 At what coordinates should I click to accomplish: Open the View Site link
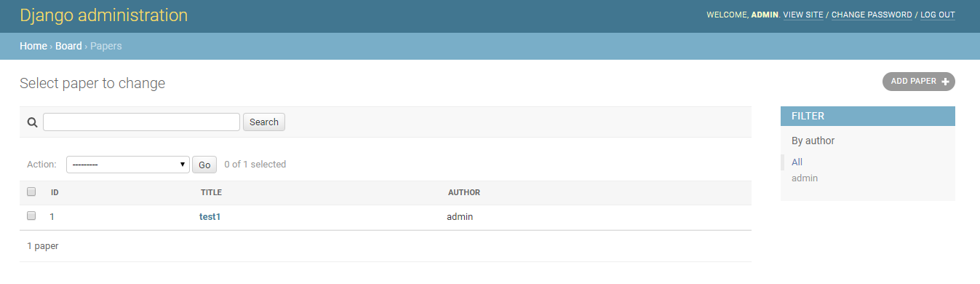click(x=803, y=15)
